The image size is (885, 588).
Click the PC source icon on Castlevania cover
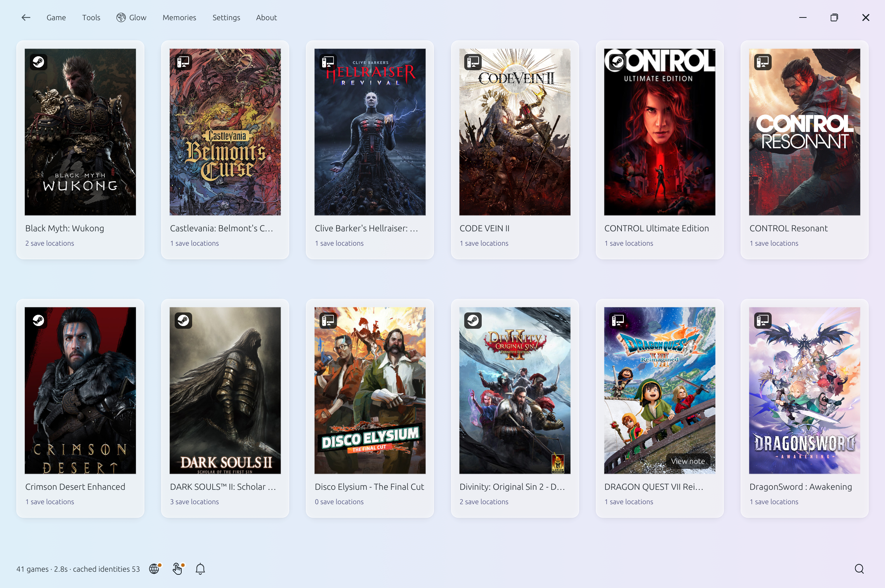183,62
